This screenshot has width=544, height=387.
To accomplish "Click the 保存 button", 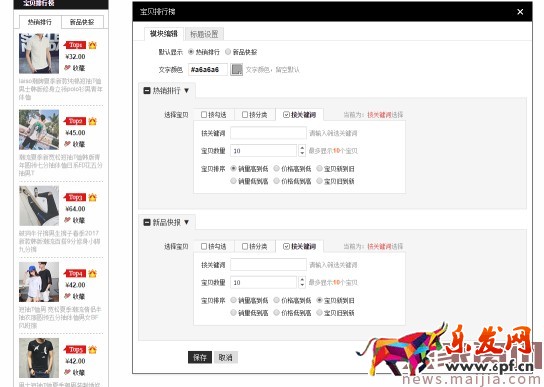I will (200, 357).
